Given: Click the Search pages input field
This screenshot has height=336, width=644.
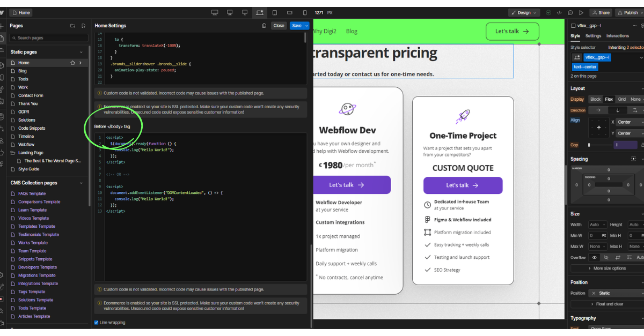Looking at the screenshot, I should tap(48, 38).
